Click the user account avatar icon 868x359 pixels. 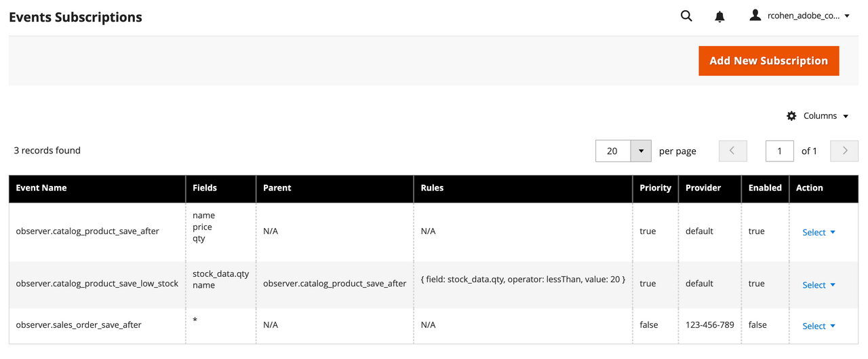pyautogui.click(x=755, y=16)
